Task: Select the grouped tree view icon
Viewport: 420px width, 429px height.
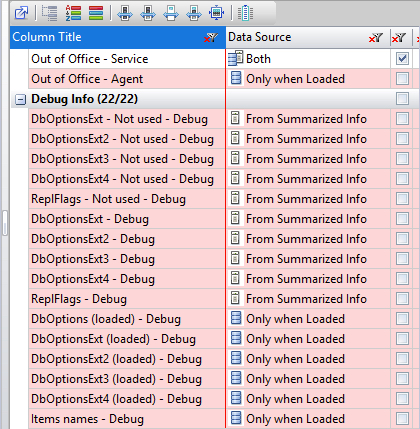Action: (x=49, y=13)
